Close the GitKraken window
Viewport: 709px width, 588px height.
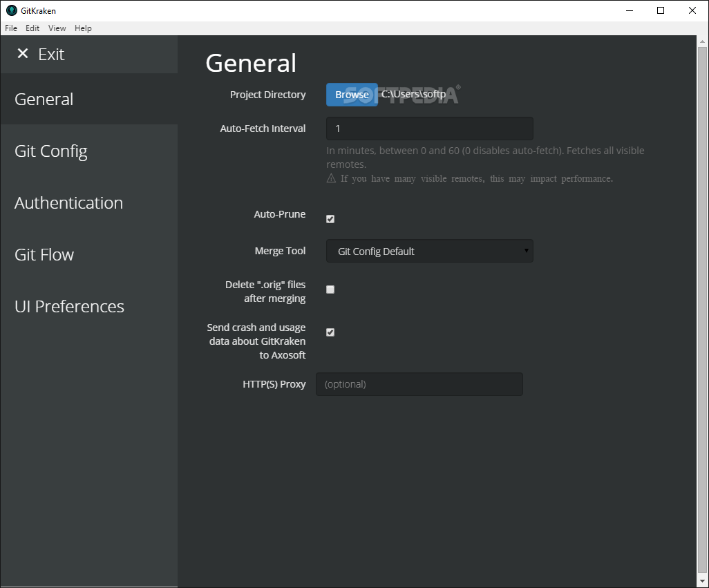coord(692,10)
